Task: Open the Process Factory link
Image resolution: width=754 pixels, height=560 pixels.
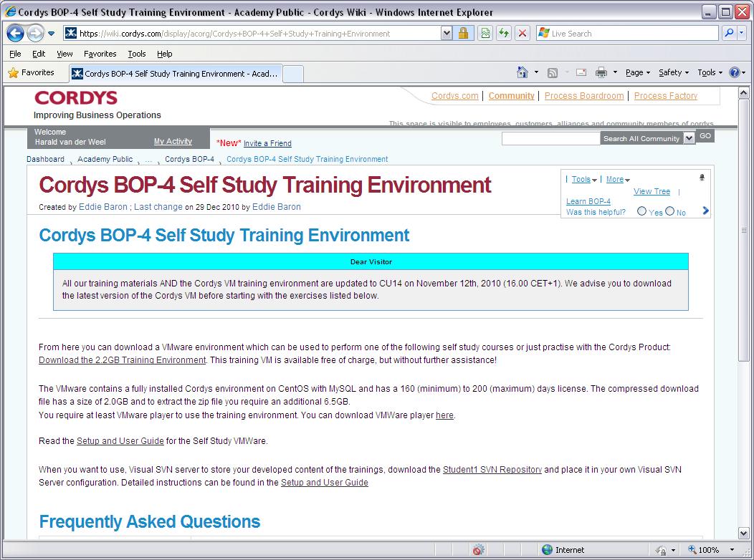Action: click(x=666, y=95)
